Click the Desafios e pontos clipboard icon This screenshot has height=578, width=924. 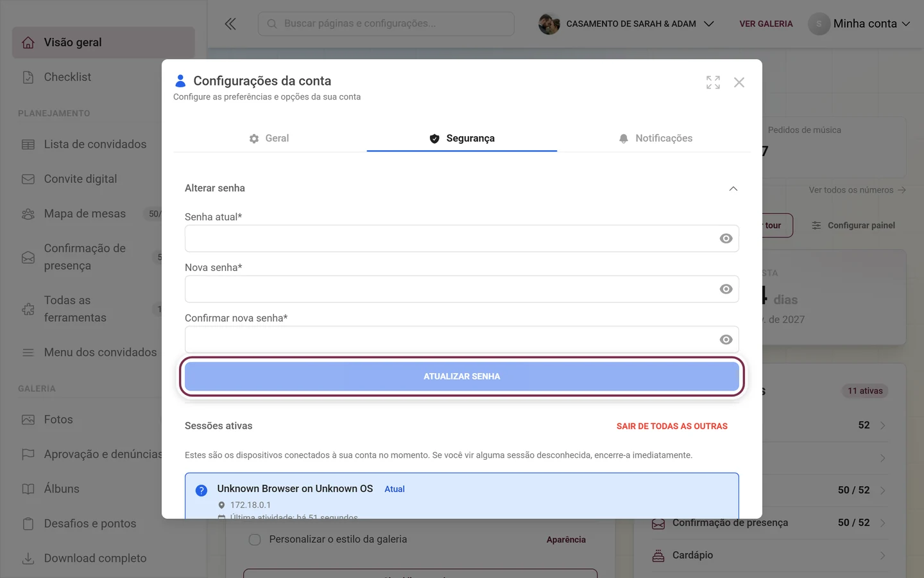pyautogui.click(x=28, y=523)
